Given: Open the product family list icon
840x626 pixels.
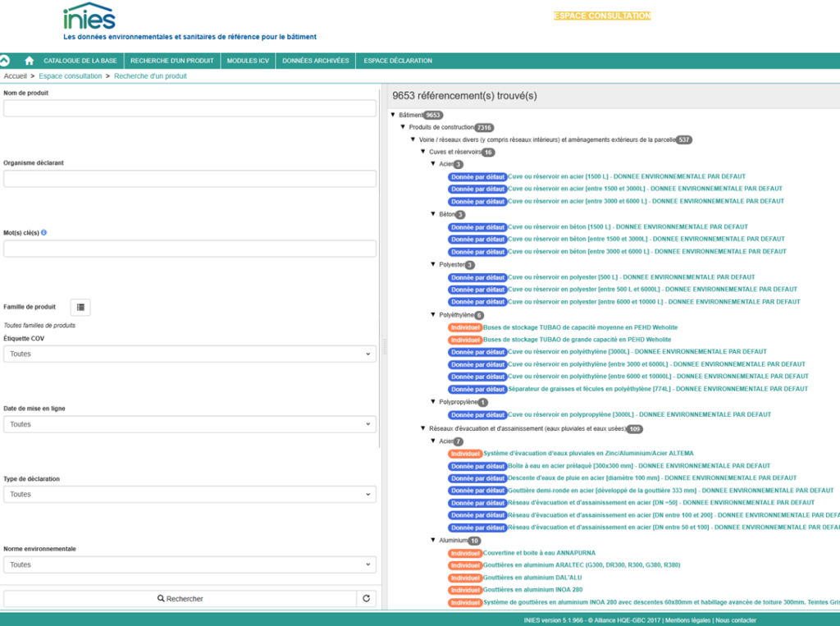Looking at the screenshot, I should pos(80,307).
